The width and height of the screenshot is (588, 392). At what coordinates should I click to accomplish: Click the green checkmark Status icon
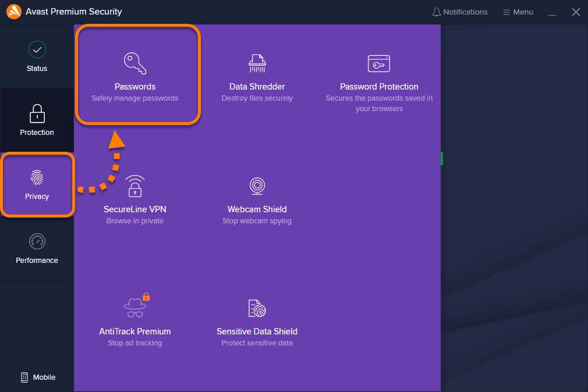coord(37,51)
